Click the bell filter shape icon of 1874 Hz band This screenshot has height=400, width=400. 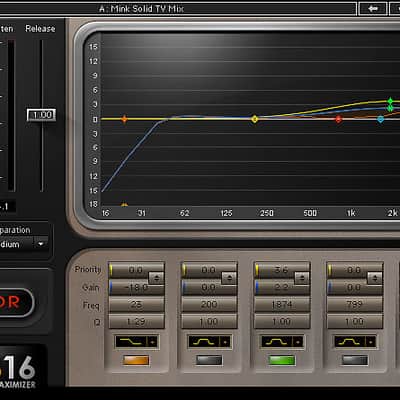click(276, 342)
